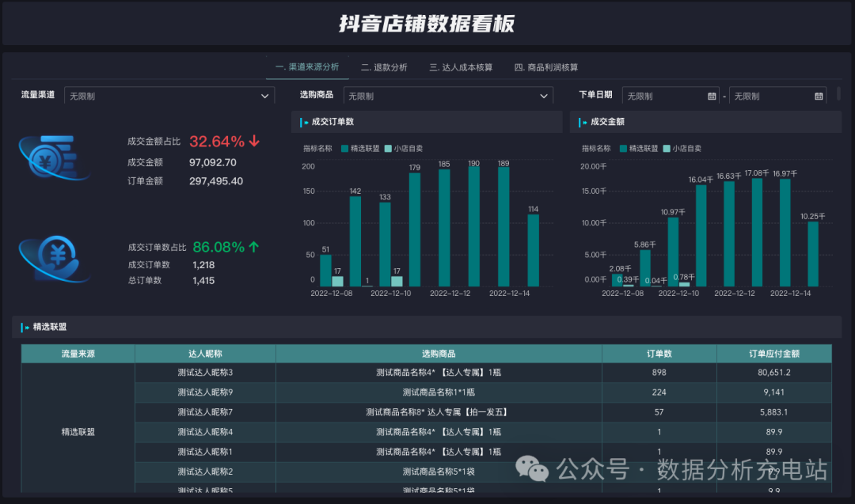Click the 下单日期 end date field
855x504 pixels.
point(777,96)
